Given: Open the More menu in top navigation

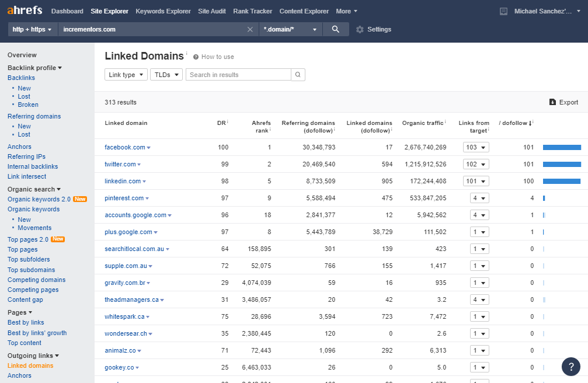Looking at the screenshot, I should click(346, 11).
